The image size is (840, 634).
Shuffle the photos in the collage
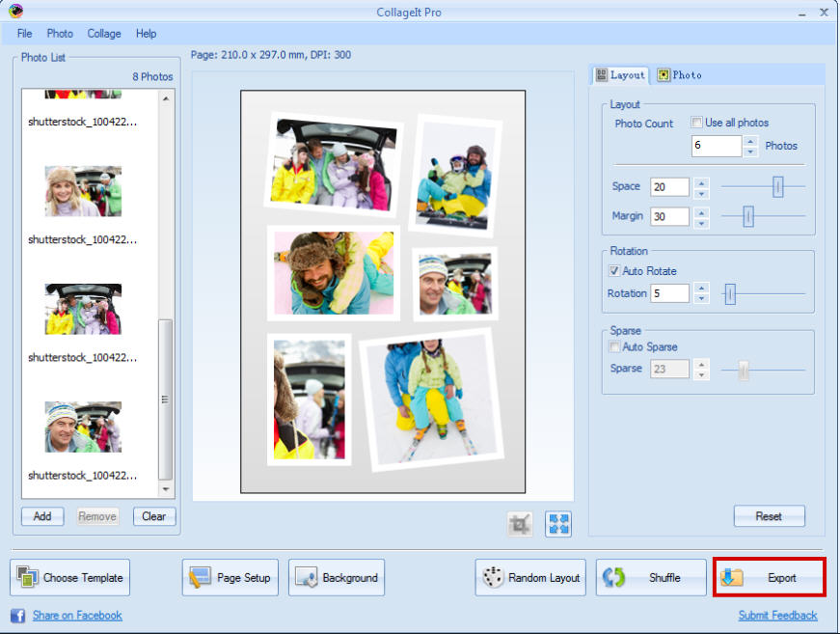pos(651,578)
